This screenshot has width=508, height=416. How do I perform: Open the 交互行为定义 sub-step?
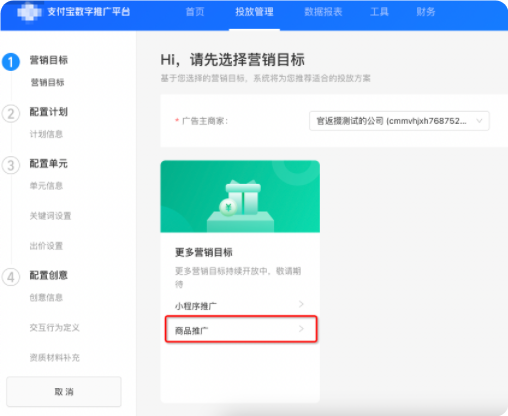tap(55, 328)
